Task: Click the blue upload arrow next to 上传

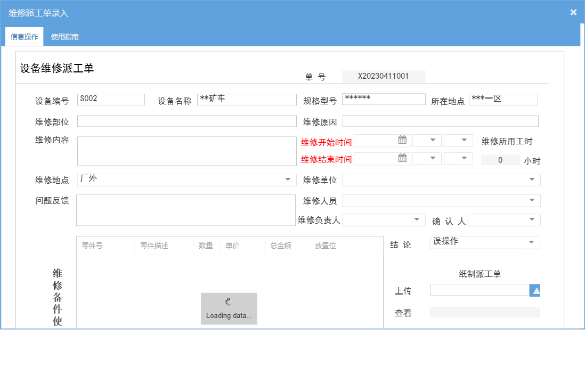Action: (x=534, y=290)
